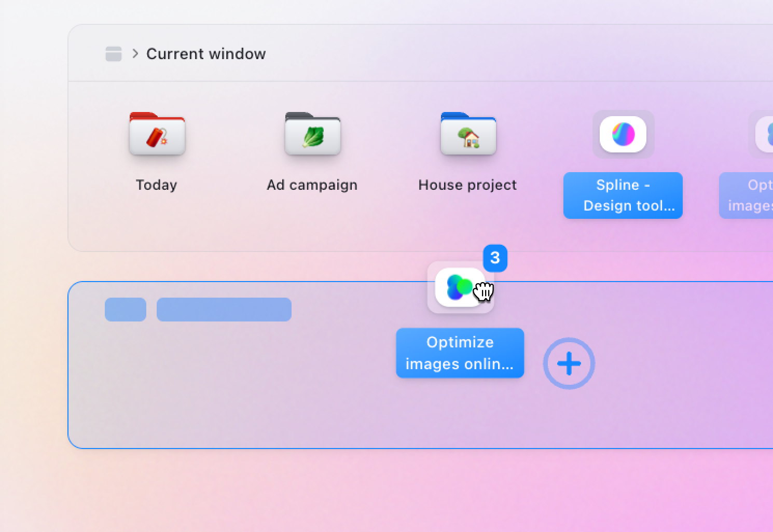Click the Ad campaign label

coord(312,185)
